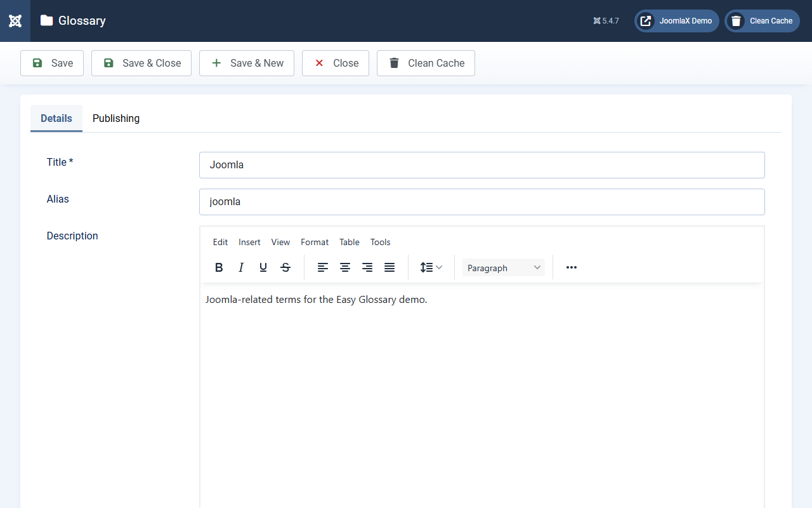Image resolution: width=812 pixels, height=508 pixels.
Task: Click the Title field label
Action: (60, 162)
